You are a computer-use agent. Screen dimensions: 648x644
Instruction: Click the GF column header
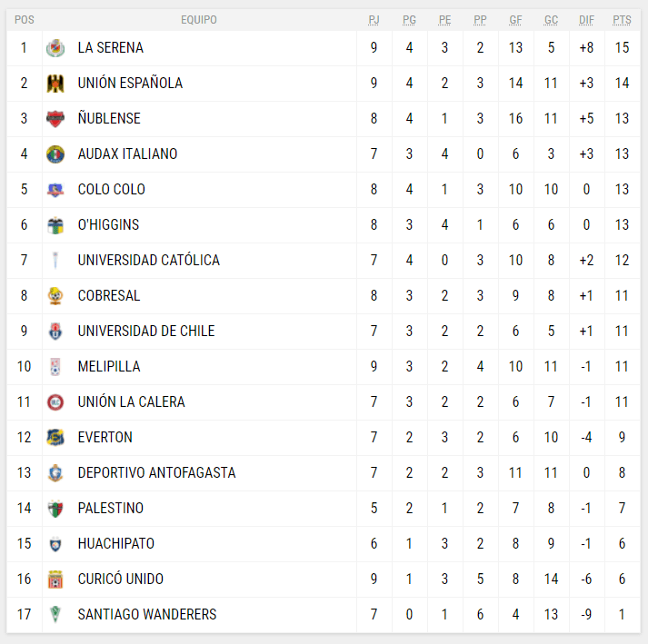tap(515, 20)
